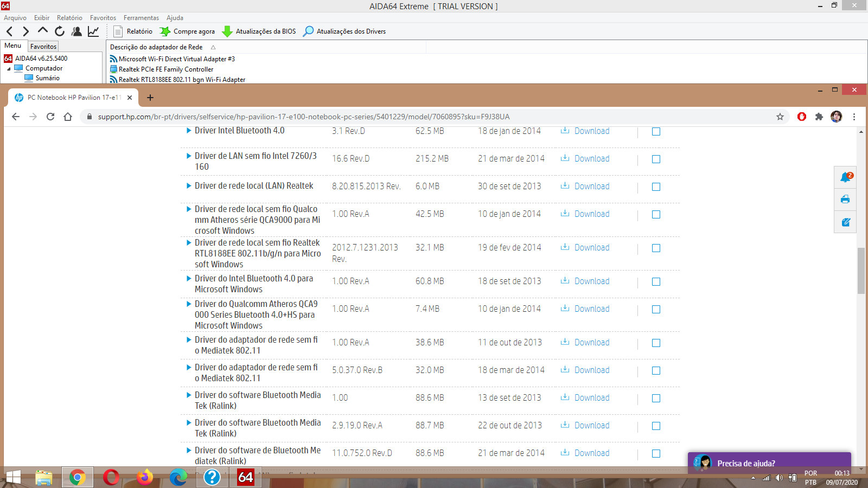The image size is (868, 488).
Task: Check the box for Qualcomm Atheros QCA9000 wireless driver
Action: 656,214
